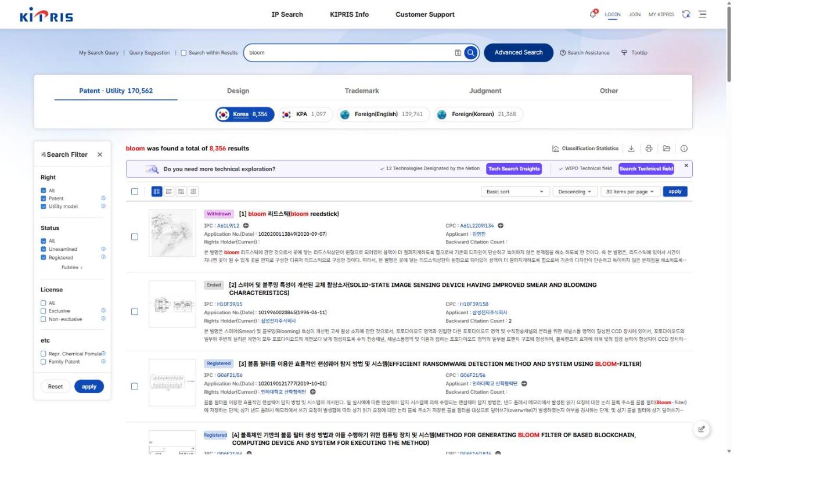813x504 pixels.
Task: Click info icon next to Unexamined filter
Action: [103, 249]
